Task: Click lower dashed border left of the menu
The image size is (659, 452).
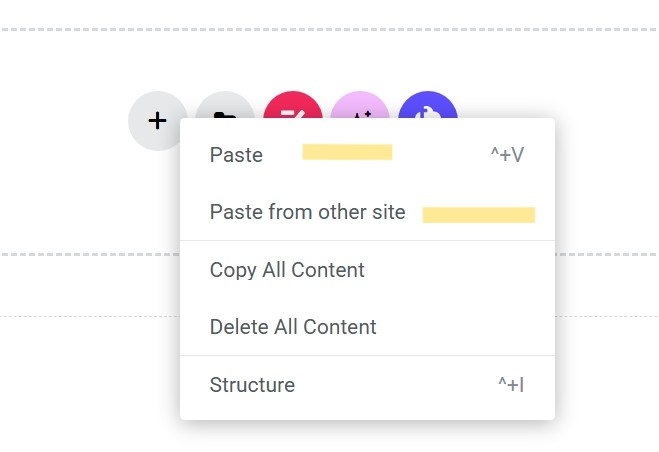Action: pos(90,254)
